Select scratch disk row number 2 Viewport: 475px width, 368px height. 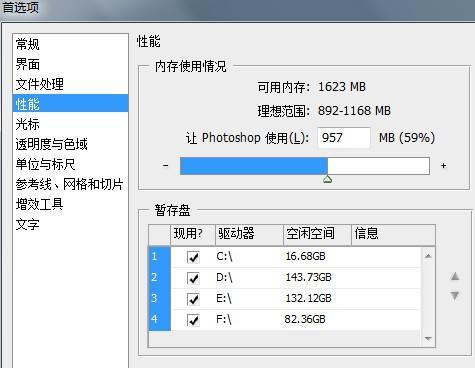coord(159,278)
